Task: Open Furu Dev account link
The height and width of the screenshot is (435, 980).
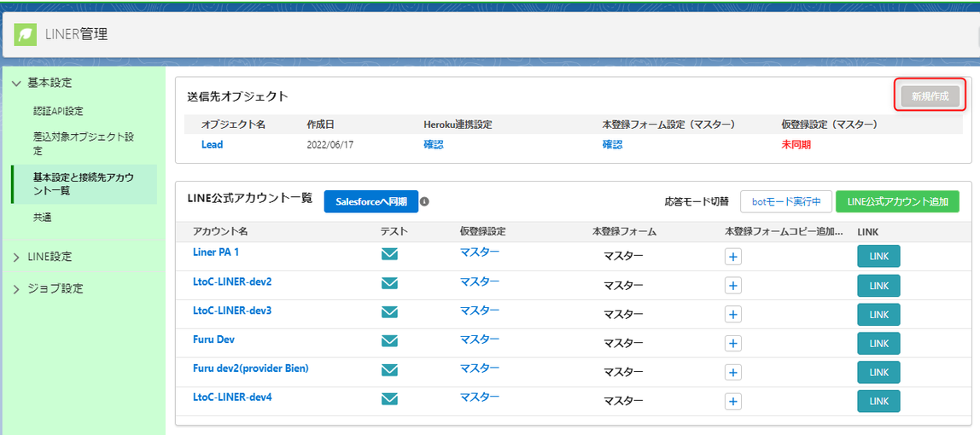Action: tap(213, 339)
